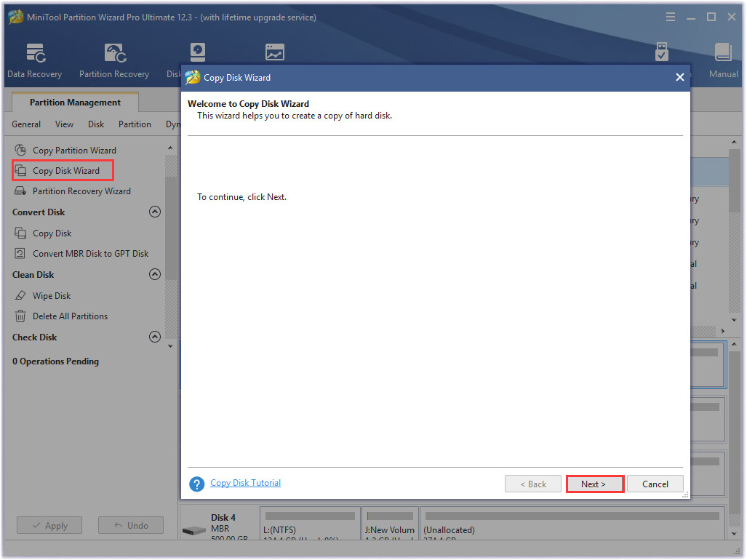Click Cancel in Copy Disk Wizard

[x=655, y=484]
